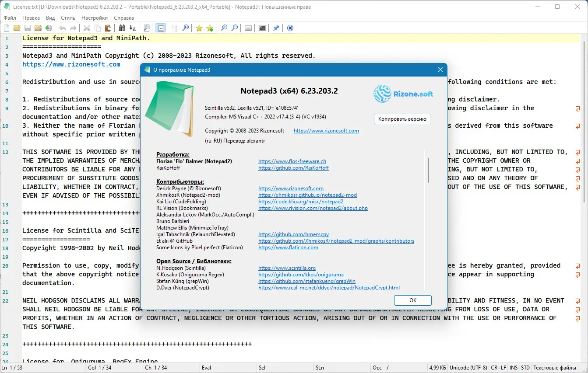Click the Zoom In magnifier icon
Screen dimensions: 588x373
[223, 28]
